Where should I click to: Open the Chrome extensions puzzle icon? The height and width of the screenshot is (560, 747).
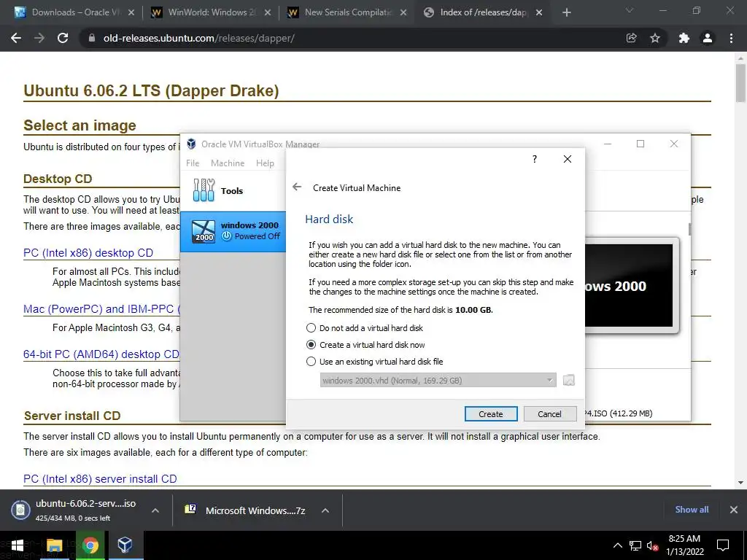[684, 38]
